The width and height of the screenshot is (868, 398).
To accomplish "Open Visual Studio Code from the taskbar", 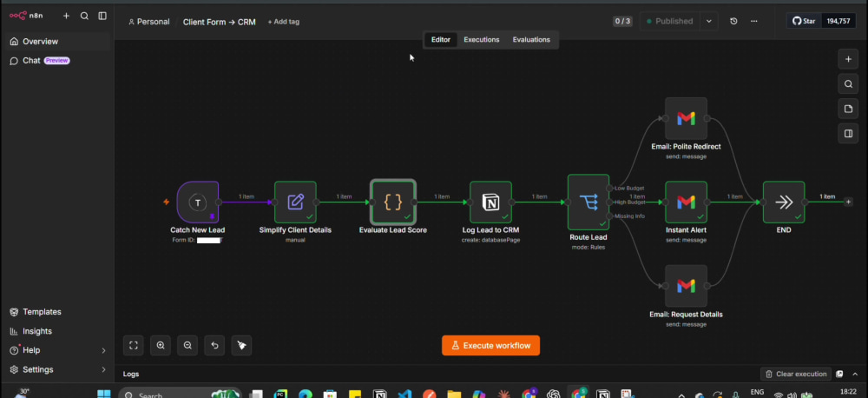I will 404,395.
